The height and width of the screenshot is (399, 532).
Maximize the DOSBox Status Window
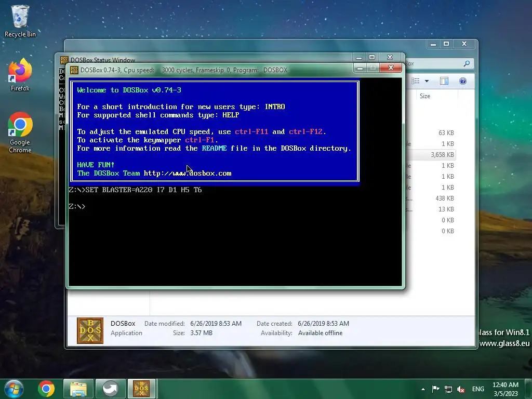coord(372,57)
